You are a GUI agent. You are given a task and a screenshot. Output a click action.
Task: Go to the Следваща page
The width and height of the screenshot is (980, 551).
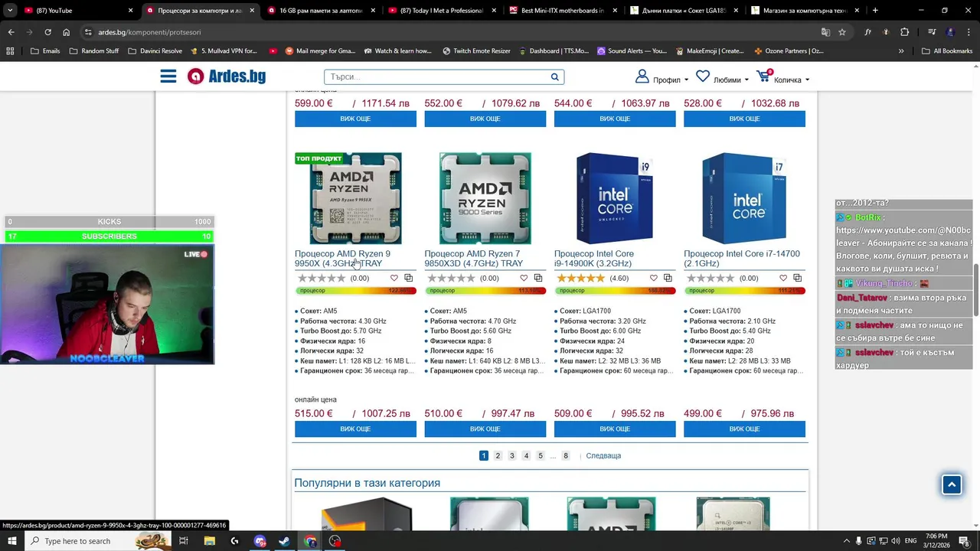(x=603, y=456)
